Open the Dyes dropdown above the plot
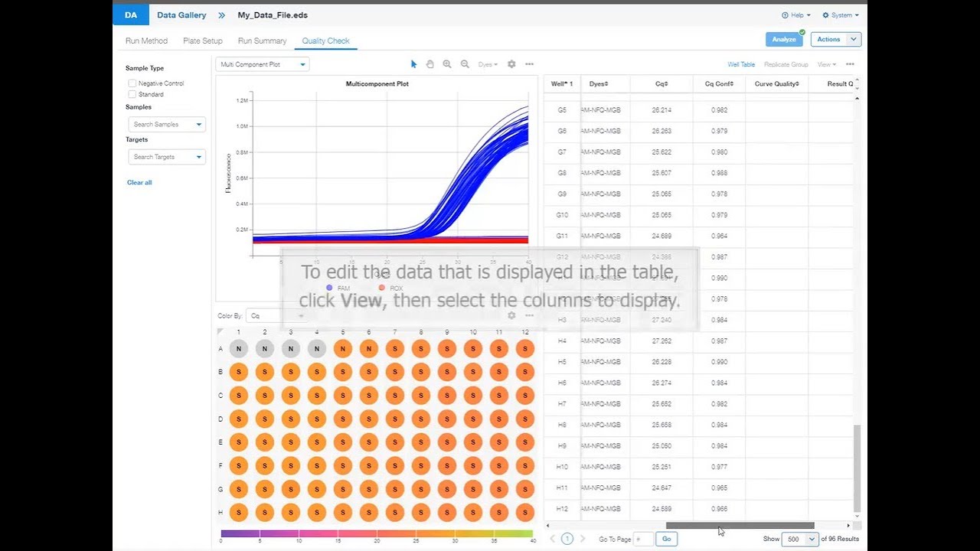Viewport: 980px width, 551px height. click(x=488, y=64)
